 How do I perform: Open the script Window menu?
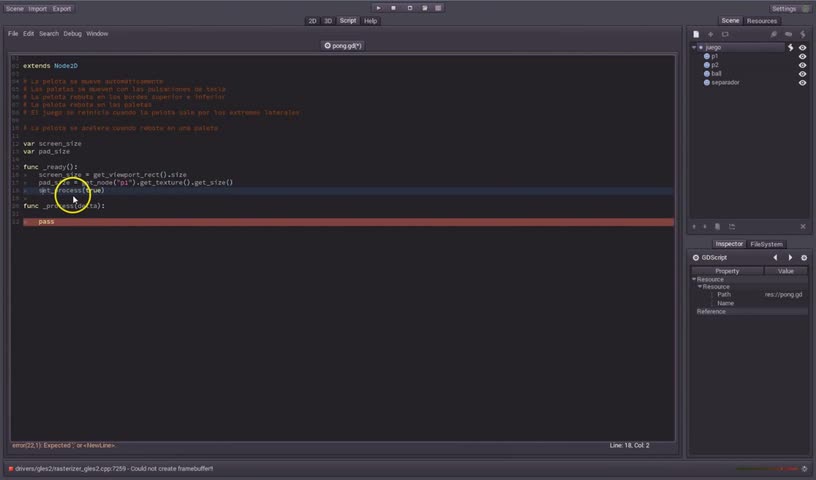tap(97, 34)
